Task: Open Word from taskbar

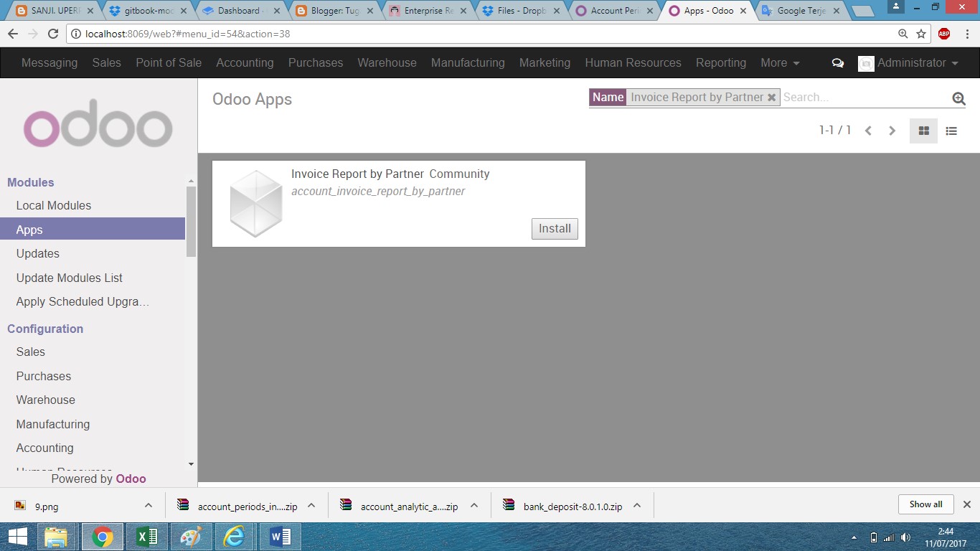Action: click(281, 537)
